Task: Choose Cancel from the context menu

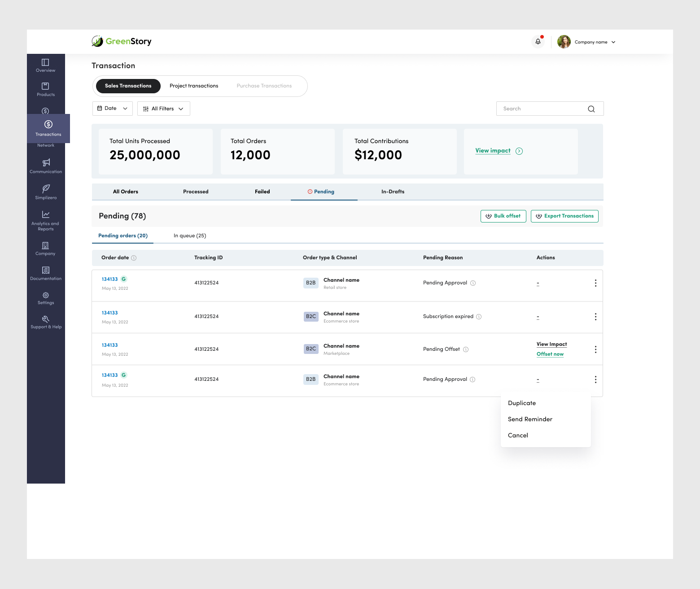Action: pos(518,435)
